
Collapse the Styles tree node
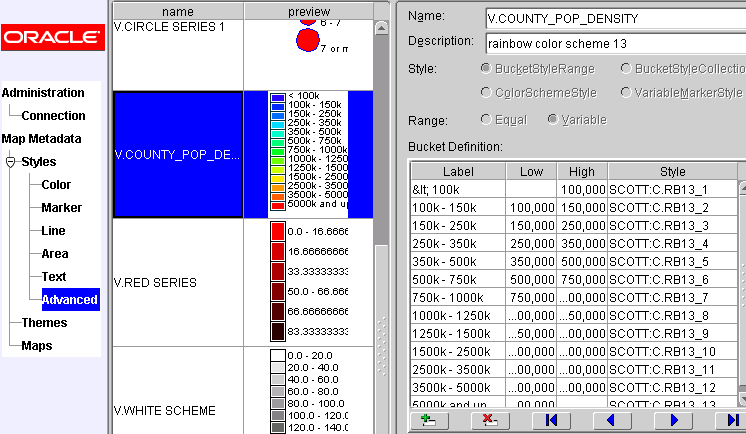(10, 162)
